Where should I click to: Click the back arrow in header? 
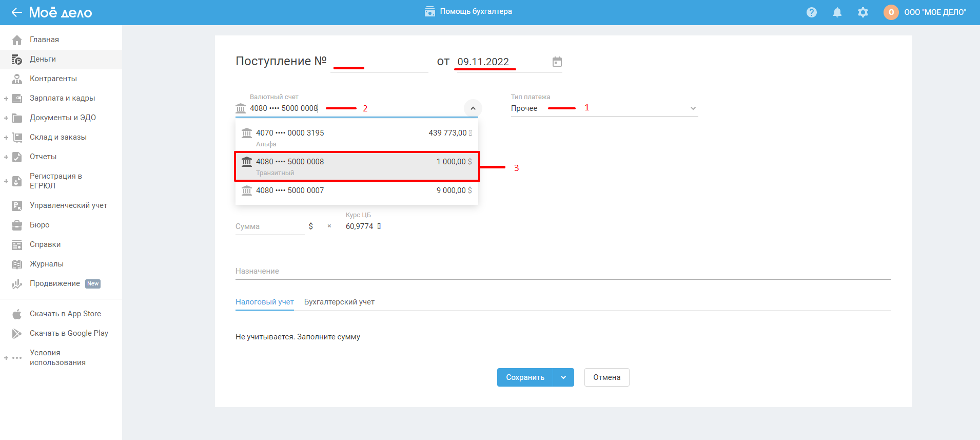tap(16, 12)
